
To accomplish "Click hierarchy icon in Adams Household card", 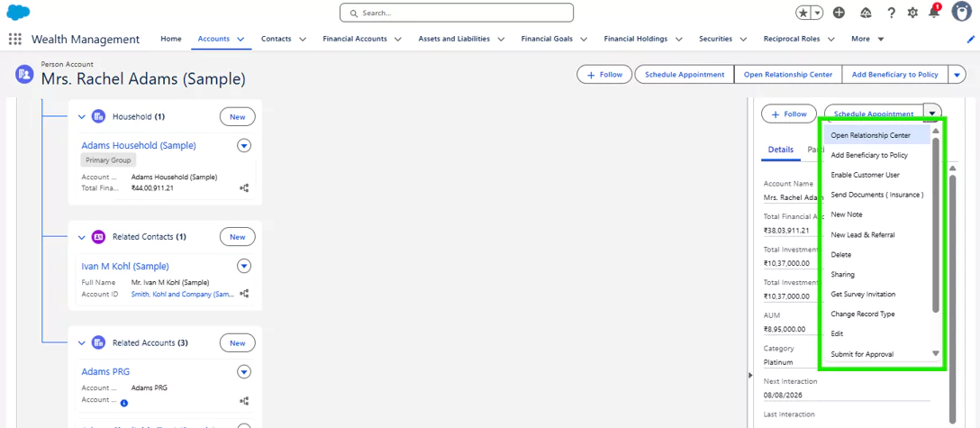I will click(x=244, y=188).
